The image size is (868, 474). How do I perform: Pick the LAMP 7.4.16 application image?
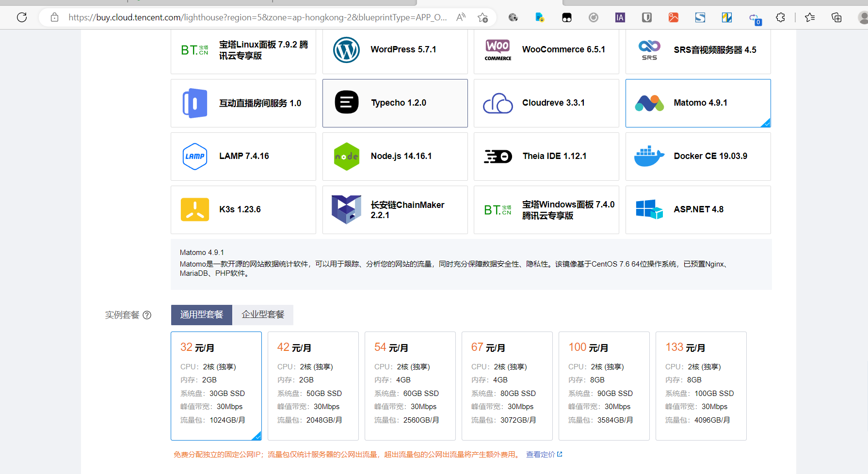[x=243, y=156]
